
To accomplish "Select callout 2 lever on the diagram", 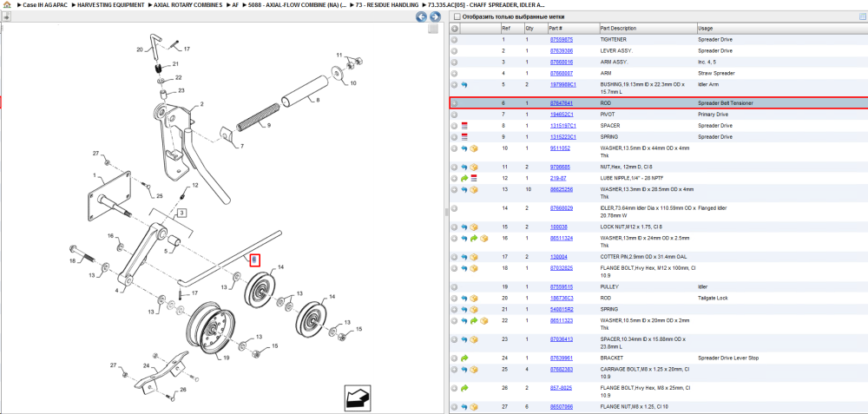I will click(x=202, y=104).
